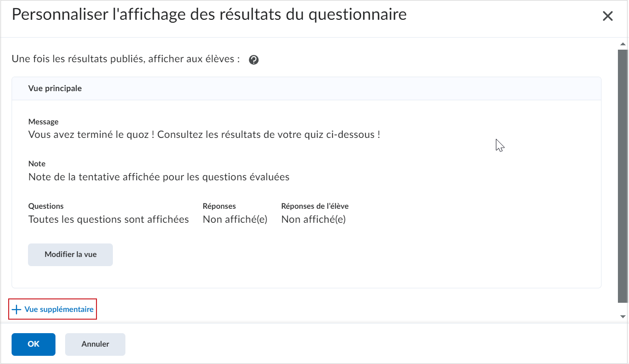Click Non affiché(e) under Réponses de l'élève
This screenshot has width=629, height=364.
314,219
